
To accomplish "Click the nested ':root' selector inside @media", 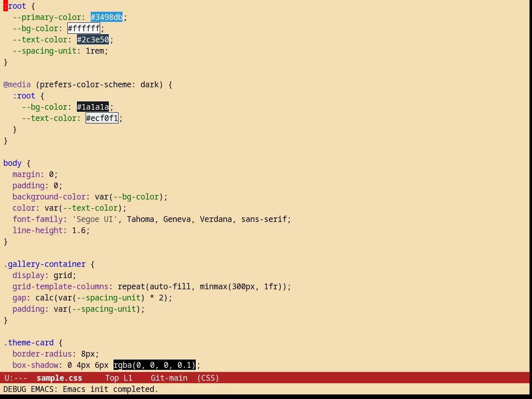I will point(24,96).
